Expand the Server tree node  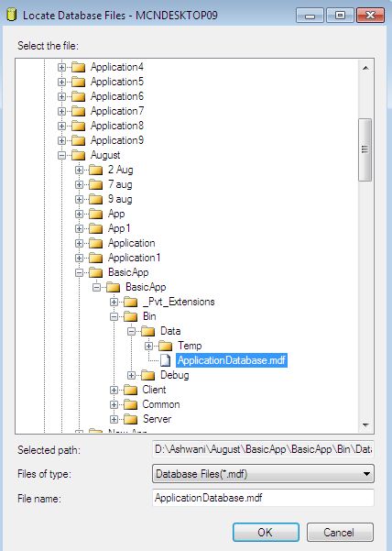pos(114,419)
